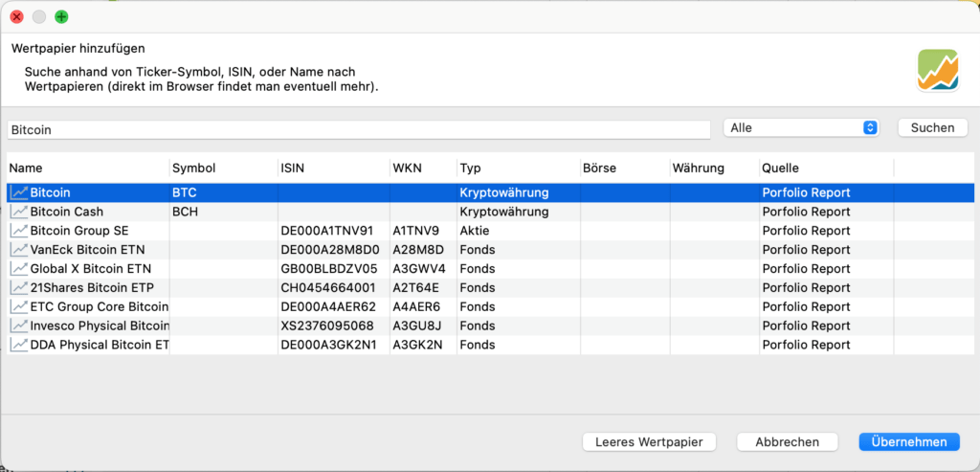Click ISIN DE000A4AER62 cell

coord(329,307)
